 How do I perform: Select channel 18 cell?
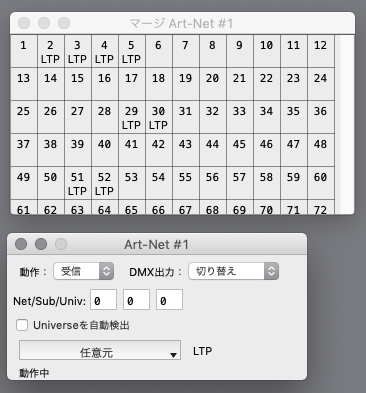pos(159,84)
